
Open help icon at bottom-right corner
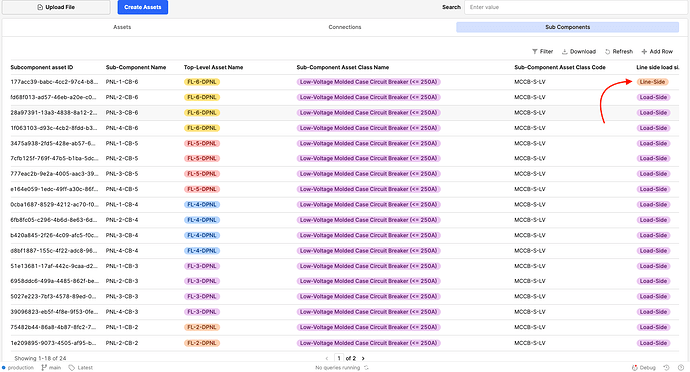681,368
